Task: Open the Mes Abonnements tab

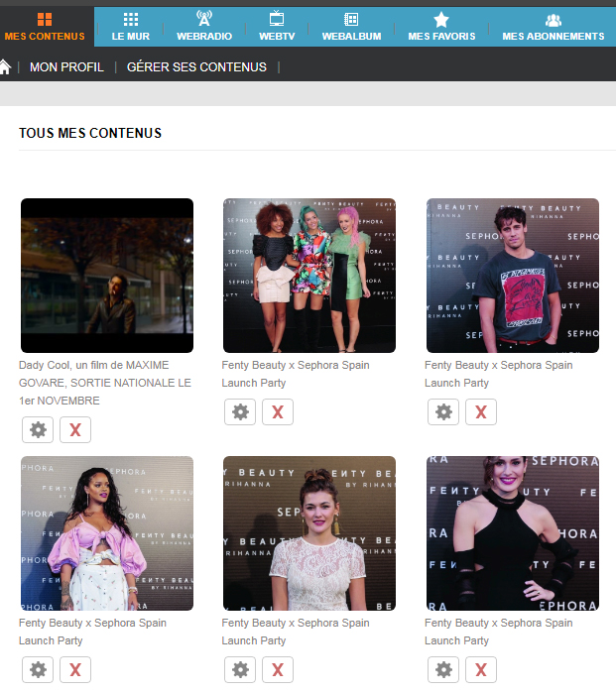Action: click(554, 27)
